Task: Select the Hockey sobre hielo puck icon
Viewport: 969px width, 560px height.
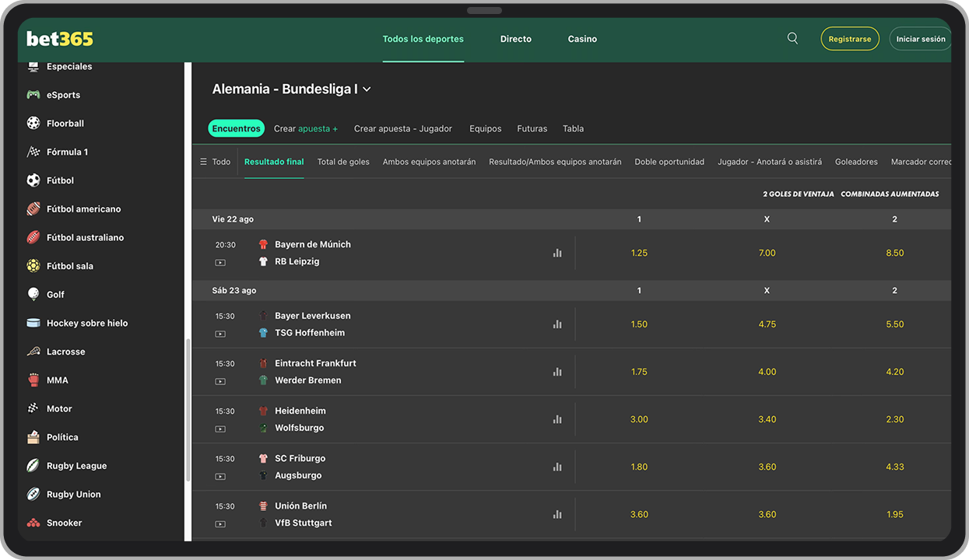Action: pyautogui.click(x=33, y=323)
